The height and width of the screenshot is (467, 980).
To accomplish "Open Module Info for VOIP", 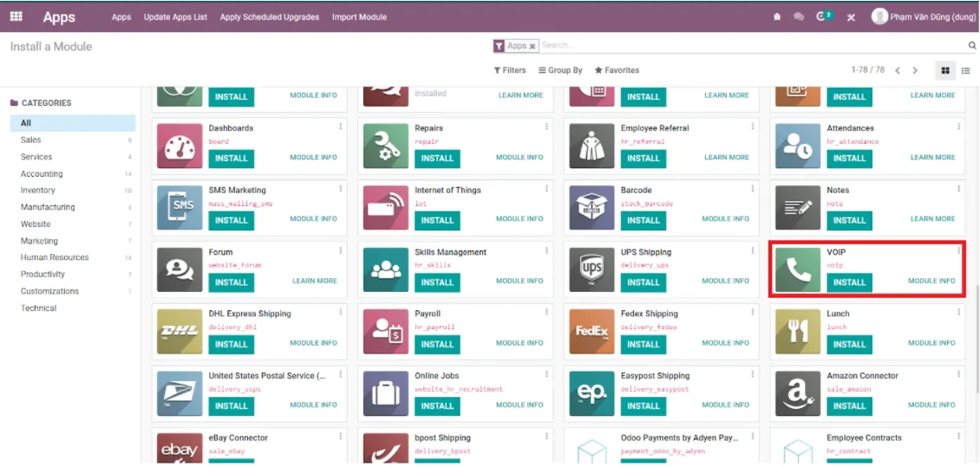I will (931, 281).
